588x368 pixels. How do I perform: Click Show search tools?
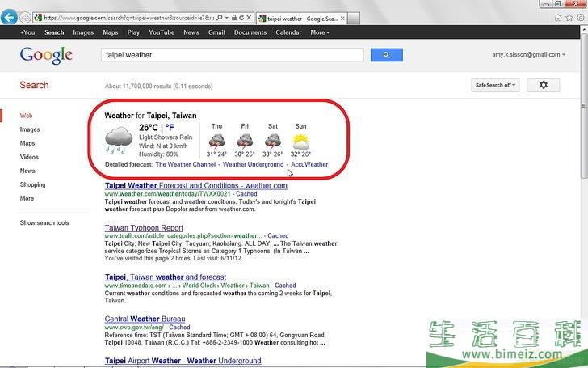(x=44, y=222)
